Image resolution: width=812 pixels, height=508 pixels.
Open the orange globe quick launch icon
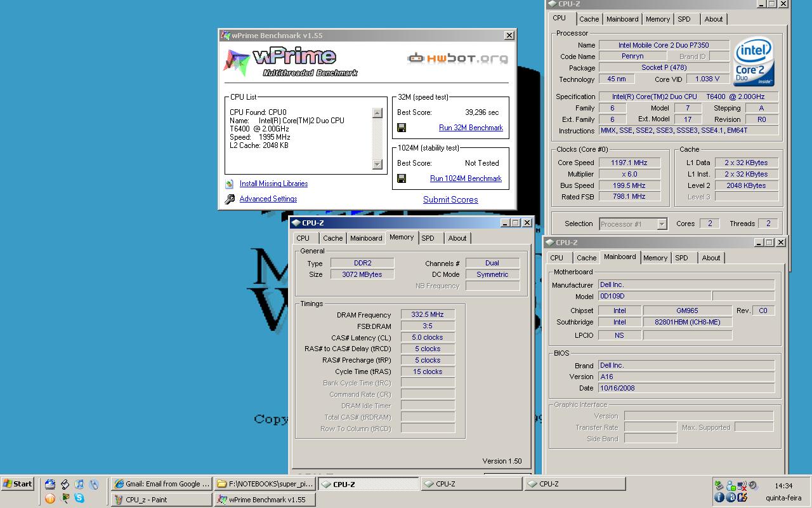point(50,498)
